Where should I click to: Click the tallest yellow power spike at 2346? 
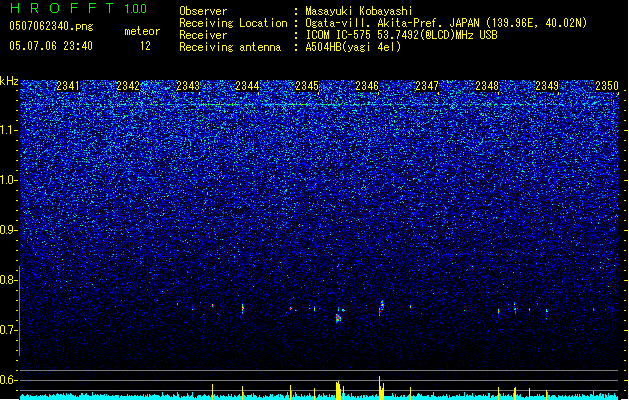(379, 388)
